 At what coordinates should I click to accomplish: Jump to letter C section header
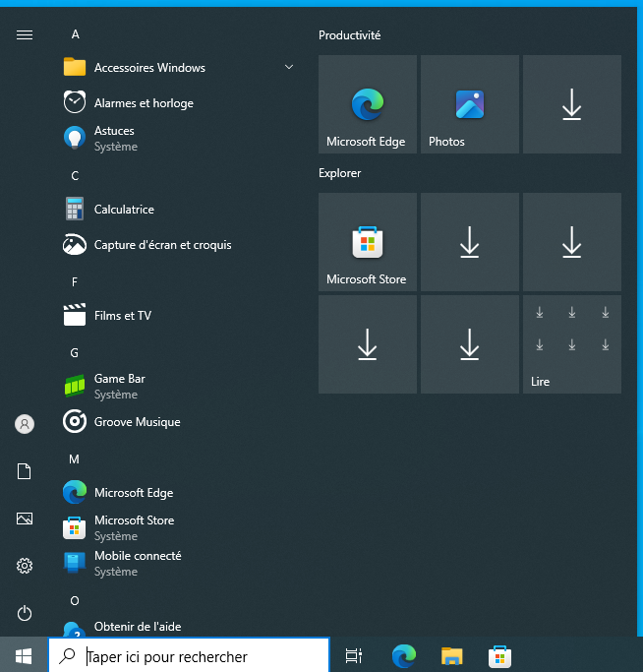pos(75,176)
